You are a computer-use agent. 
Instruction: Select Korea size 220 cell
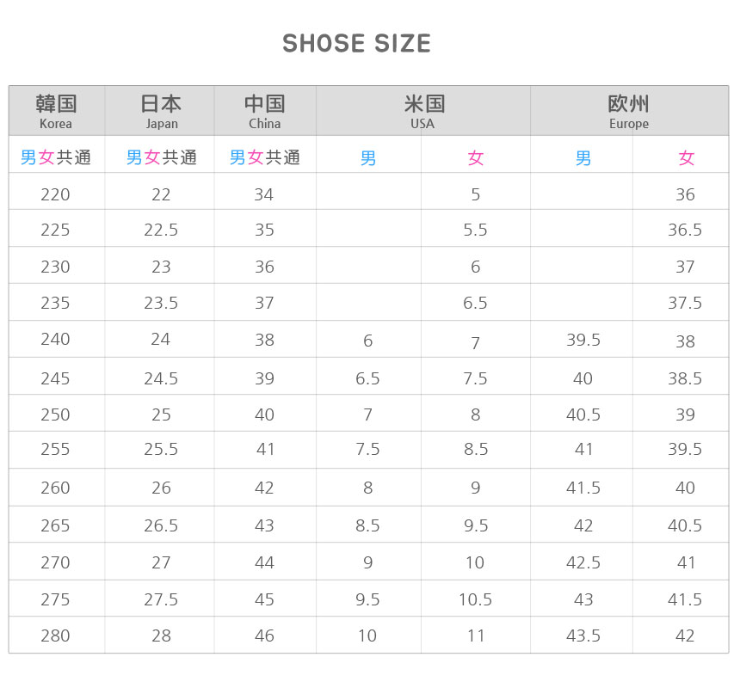[56, 194]
